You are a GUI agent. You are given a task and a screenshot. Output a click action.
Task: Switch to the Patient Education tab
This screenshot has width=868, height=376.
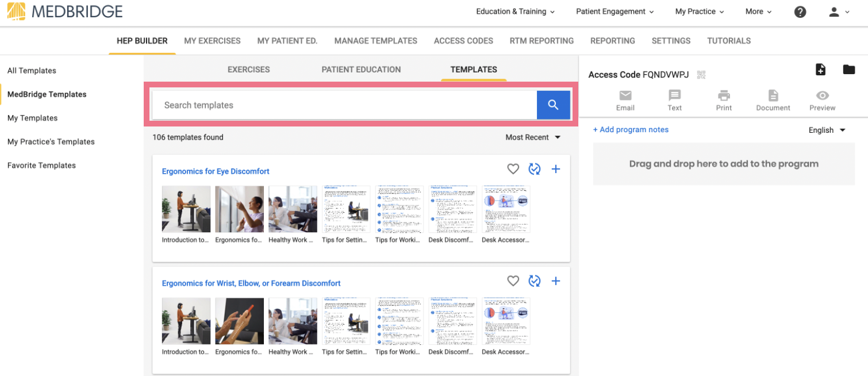pyautogui.click(x=361, y=70)
